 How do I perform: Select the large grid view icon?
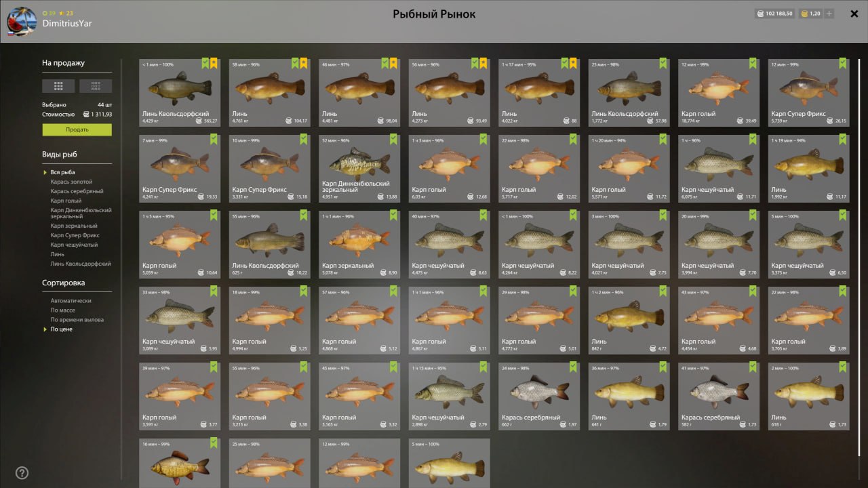[x=58, y=86]
